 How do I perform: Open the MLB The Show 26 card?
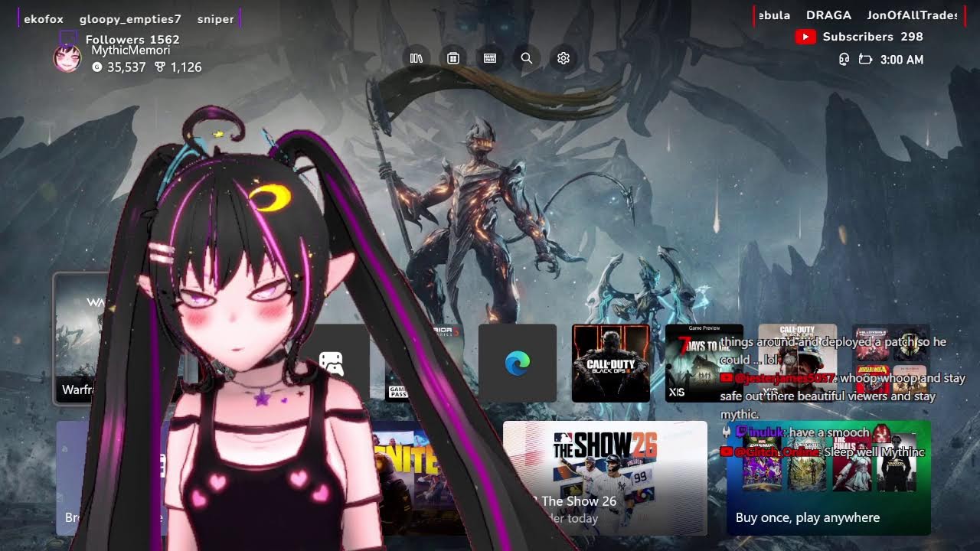605,478
